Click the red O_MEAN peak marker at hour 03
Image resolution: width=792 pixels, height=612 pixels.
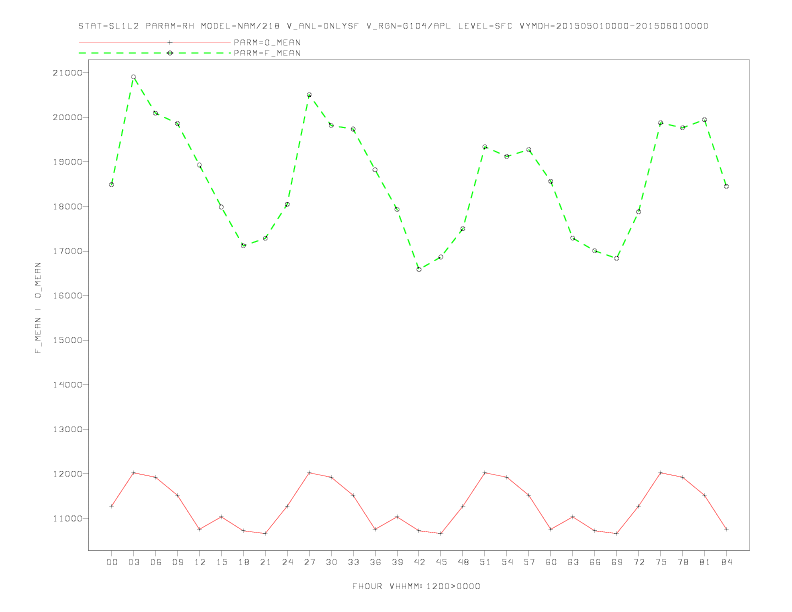pyautogui.click(x=133, y=473)
